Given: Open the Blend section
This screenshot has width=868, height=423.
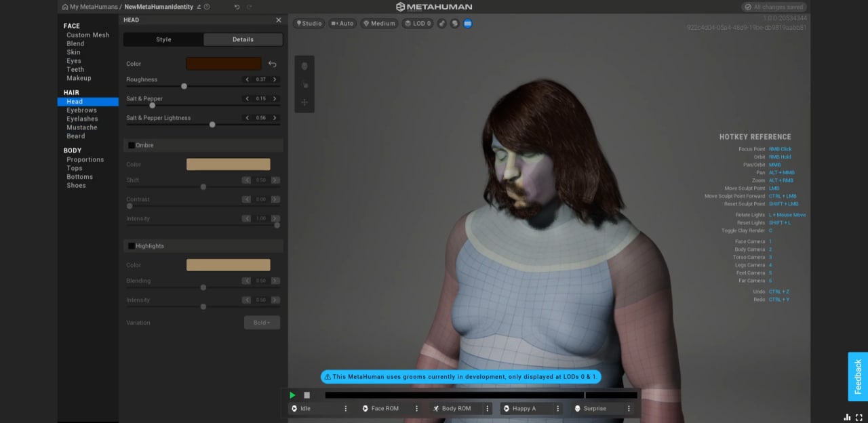Looking at the screenshot, I should click(x=75, y=43).
